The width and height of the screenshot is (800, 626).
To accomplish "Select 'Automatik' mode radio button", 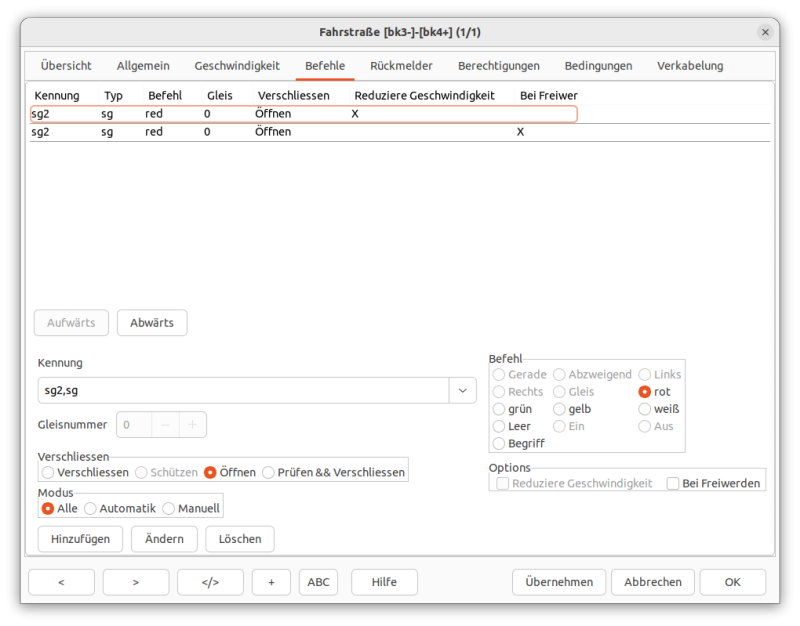I will pos(90,508).
